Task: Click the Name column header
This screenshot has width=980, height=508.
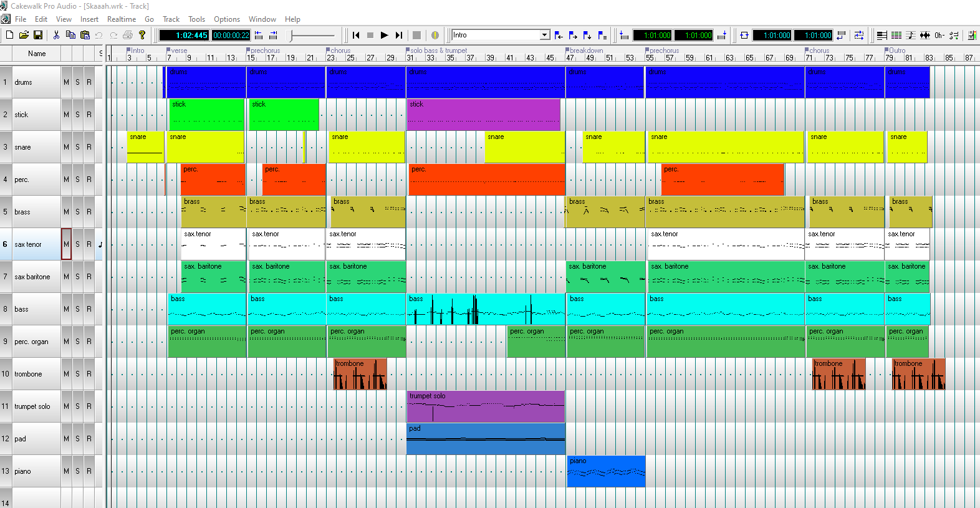Action: point(37,54)
